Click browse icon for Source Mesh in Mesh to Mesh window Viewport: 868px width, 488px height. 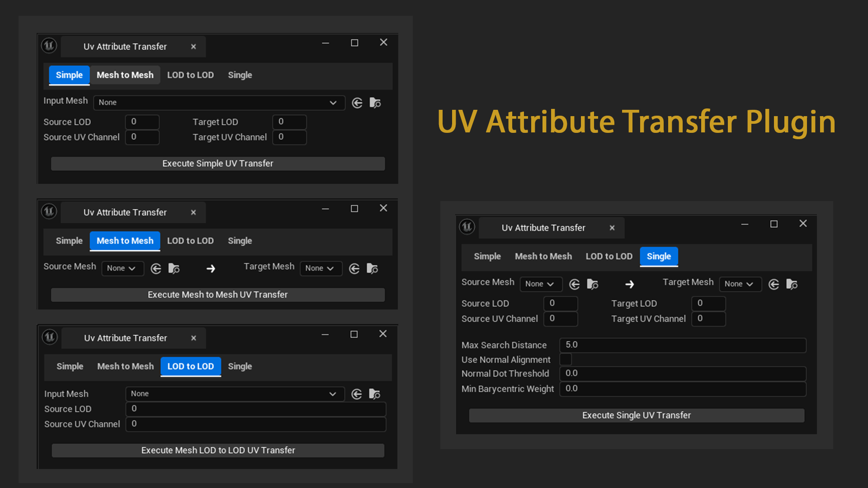[x=174, y=269]
